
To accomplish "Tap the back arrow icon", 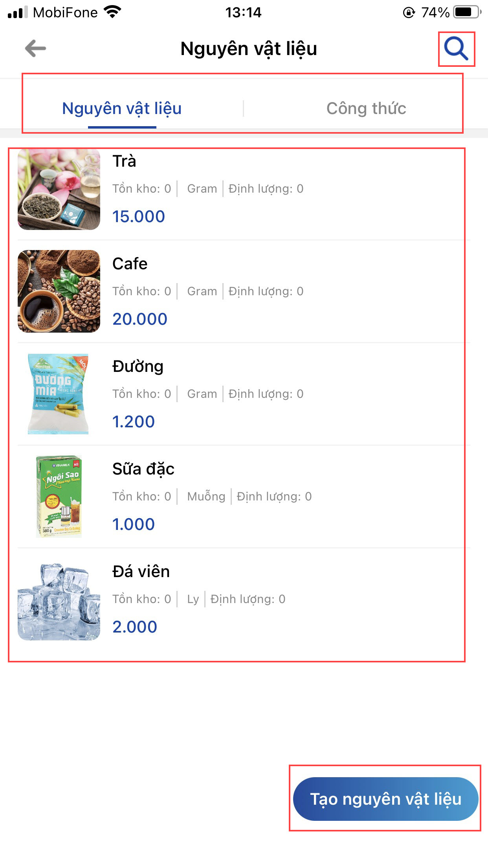I will (35, 49).
